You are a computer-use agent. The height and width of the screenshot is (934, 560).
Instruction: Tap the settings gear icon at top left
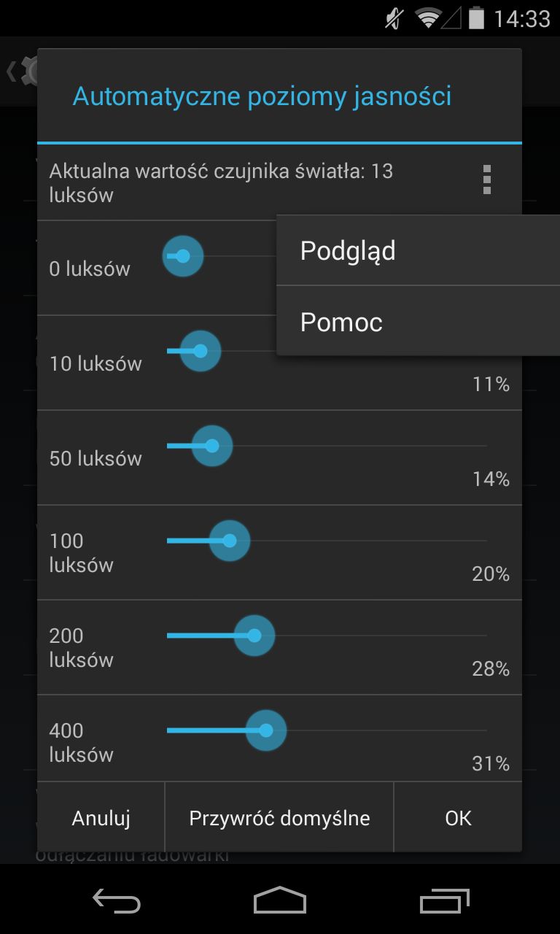[29, 71]
